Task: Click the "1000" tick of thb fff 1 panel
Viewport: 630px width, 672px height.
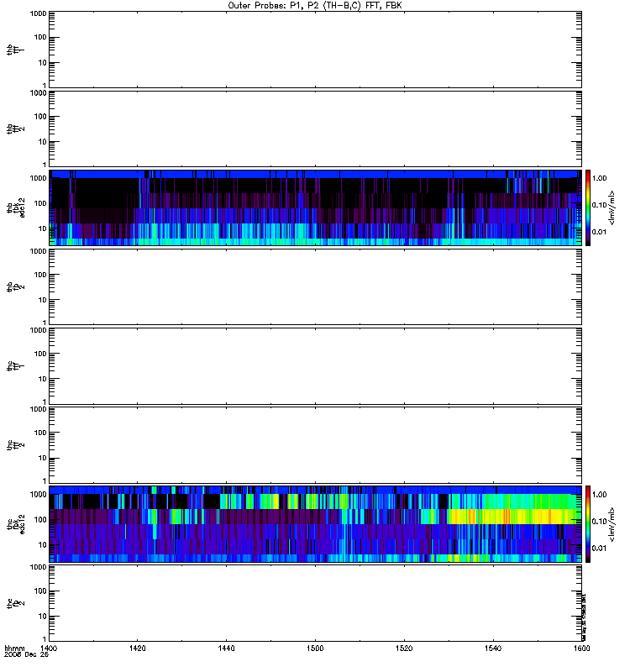Action: (38, 13)
